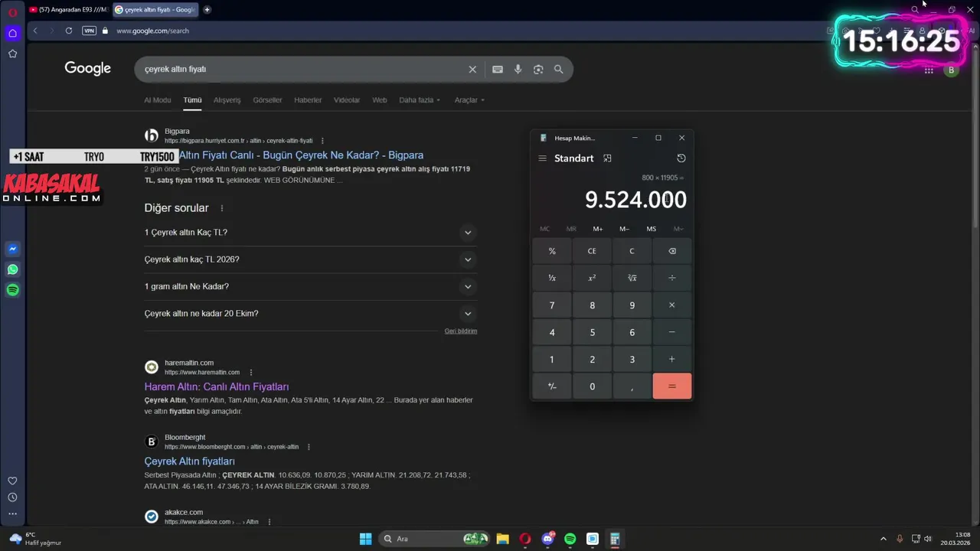Submit search with magnifier icon
Viewport: 980px width, 551px height.
[559, 69]
